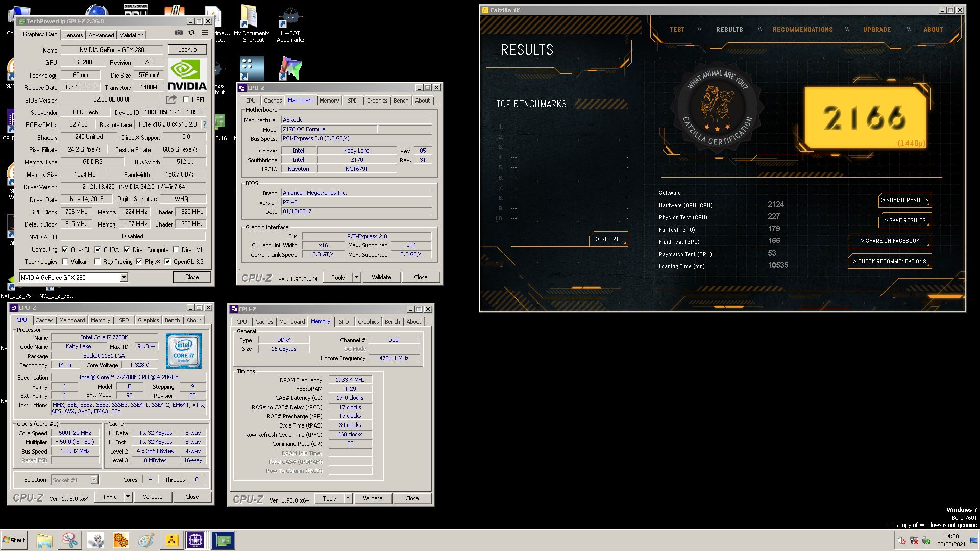Toggle the DirectML checkbox
The height and width of the screenshot is (551, 980).
point(176,249)
